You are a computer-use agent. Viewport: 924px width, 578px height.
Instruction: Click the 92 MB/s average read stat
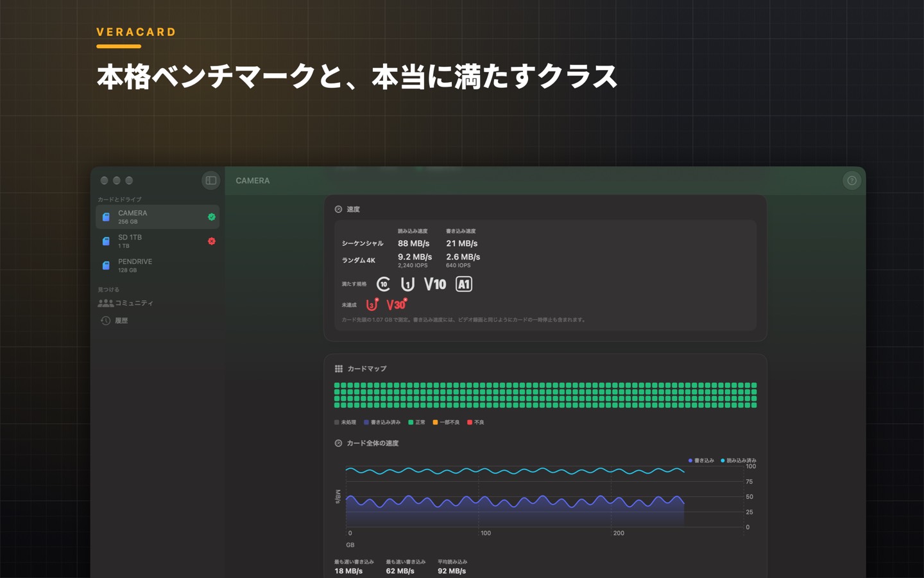point(452,571)
